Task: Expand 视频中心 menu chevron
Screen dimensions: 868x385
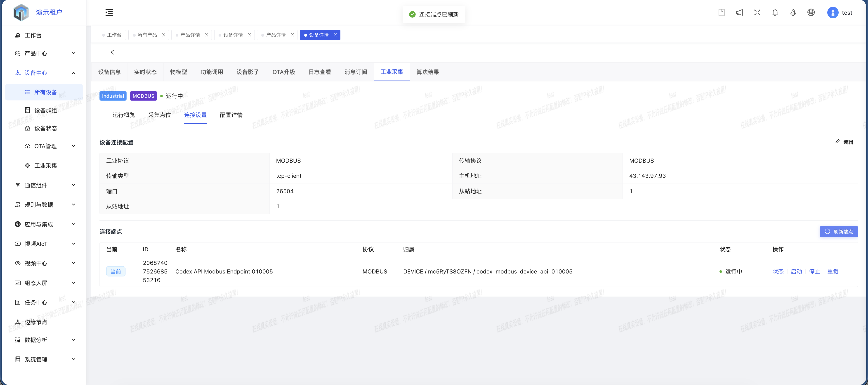Action: pyautogui.click(x=73, y=263)
